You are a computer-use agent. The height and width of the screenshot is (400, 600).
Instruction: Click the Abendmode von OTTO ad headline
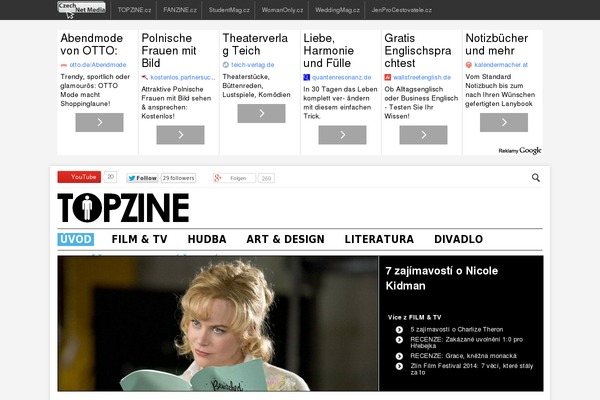click(92, 44)
